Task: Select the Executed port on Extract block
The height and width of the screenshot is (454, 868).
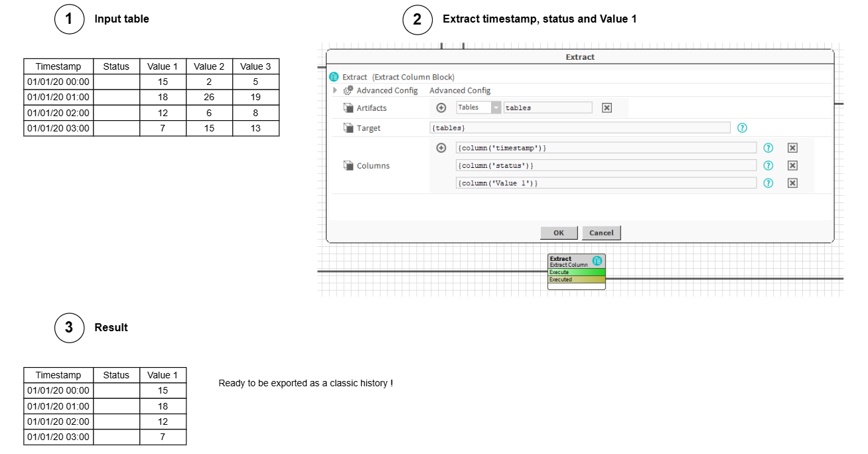Action: (576, 279)
